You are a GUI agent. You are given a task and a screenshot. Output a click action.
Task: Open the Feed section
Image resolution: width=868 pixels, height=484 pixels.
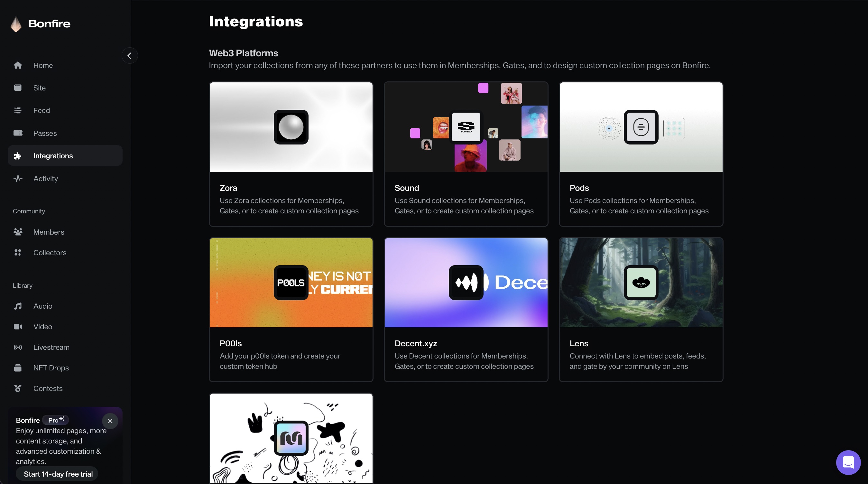[x=65, y=110]
